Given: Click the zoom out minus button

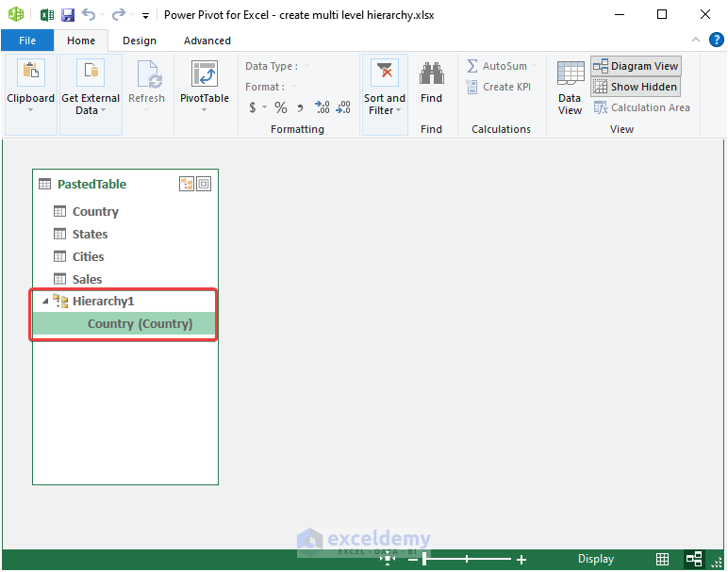Looking at the screenshot, I should click(413, 560).
